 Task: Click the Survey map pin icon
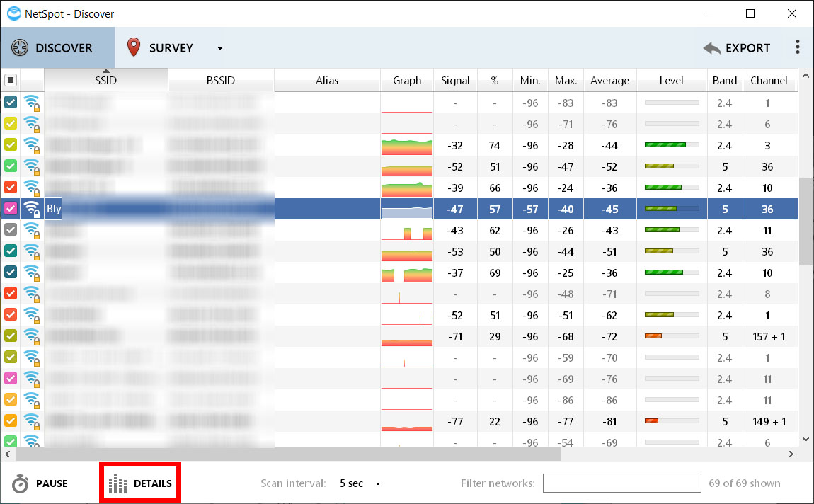(x=133, y=48)
